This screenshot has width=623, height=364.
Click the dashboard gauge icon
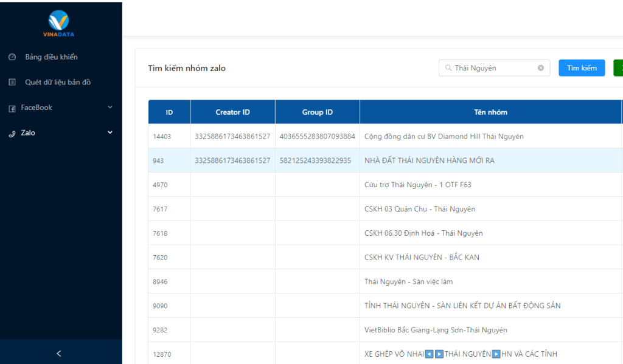tap(12, 57)
